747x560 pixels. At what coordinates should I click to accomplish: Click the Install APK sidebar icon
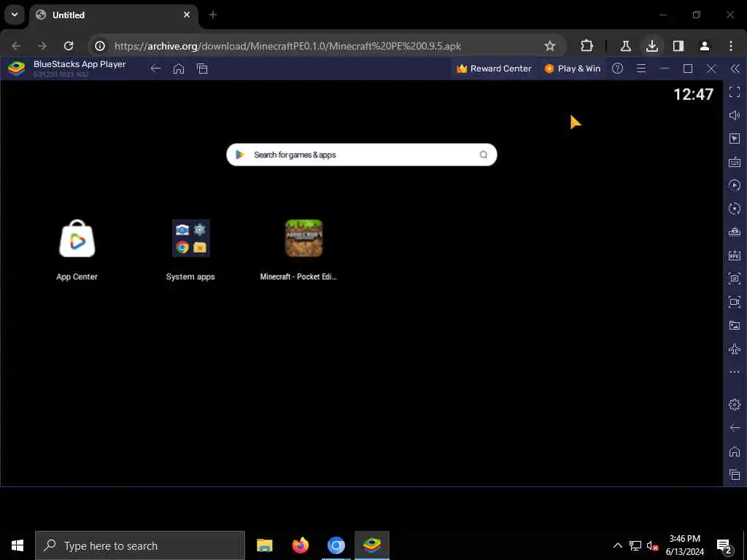click(735, 255)
